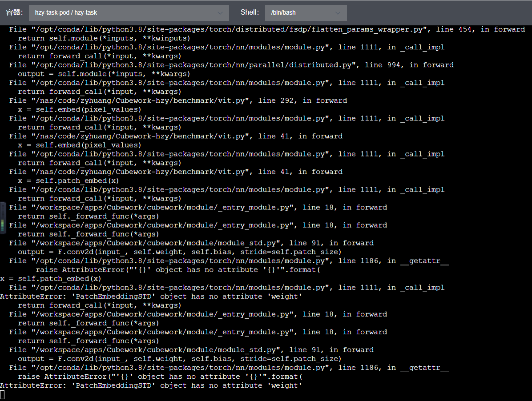
Task: Open the 容器 container dropdown
Action: (x=128, y=13)
